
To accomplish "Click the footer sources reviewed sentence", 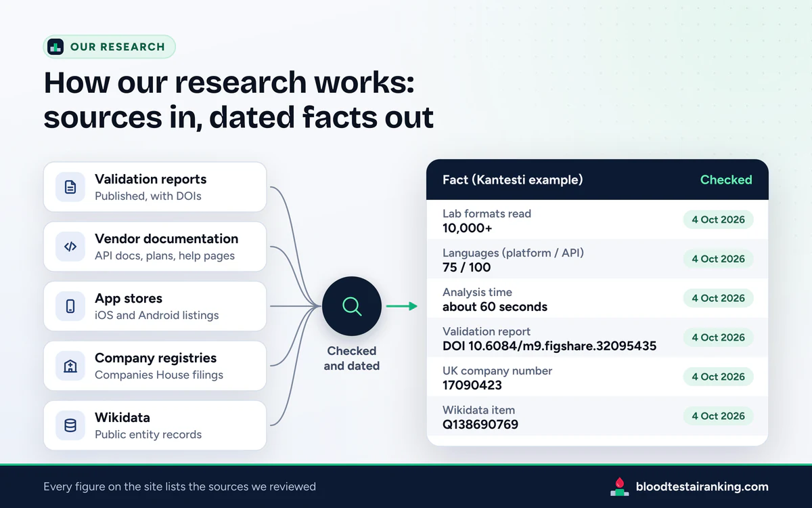I will [x=179, y=486].
